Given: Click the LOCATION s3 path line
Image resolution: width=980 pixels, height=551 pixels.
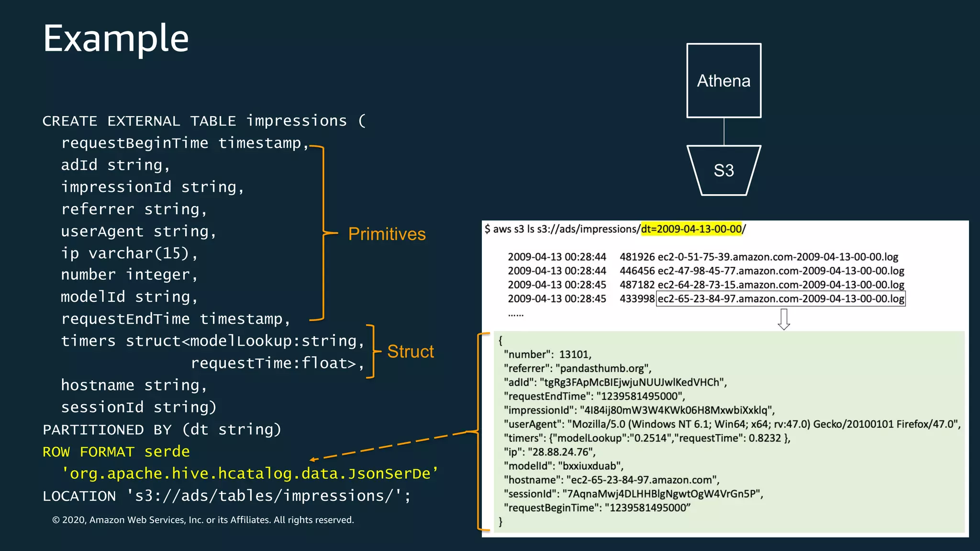Looking at the screenshot, I should tap(226, 496).
